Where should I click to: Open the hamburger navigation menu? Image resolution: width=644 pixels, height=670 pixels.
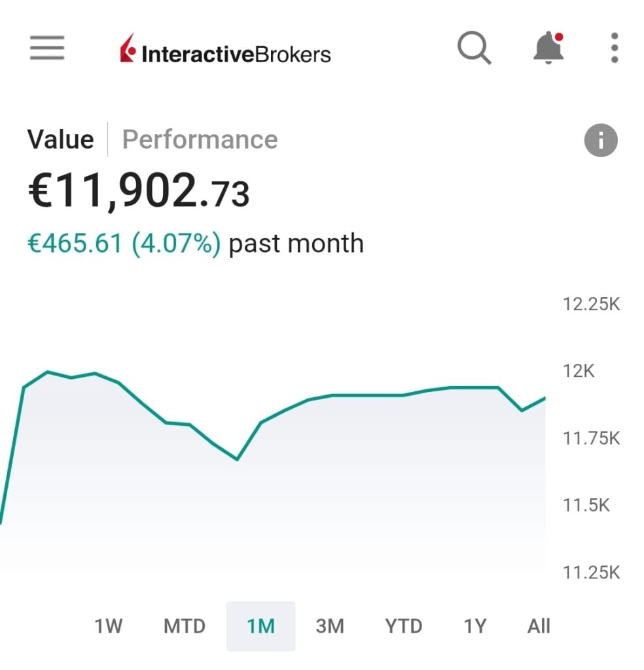pos(47,48)
